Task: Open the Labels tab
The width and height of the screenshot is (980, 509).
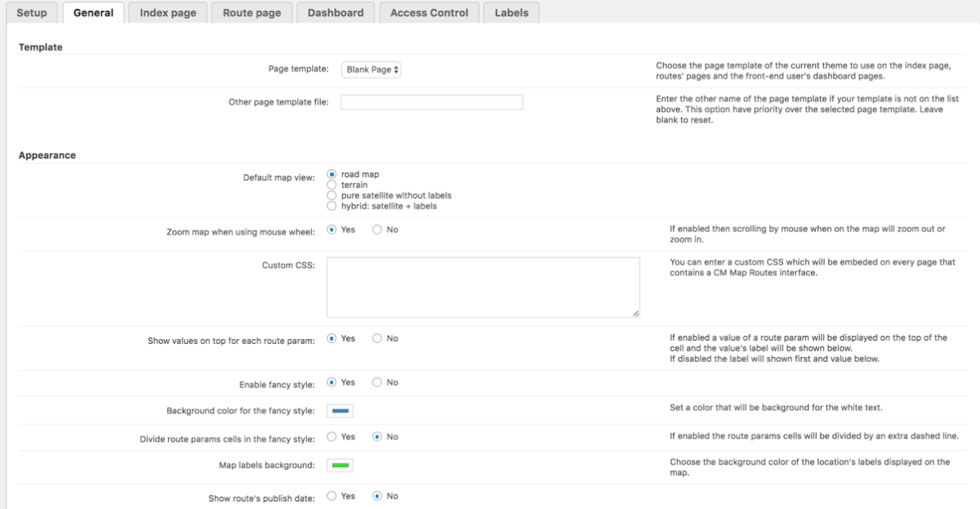Action: point(511,12)
